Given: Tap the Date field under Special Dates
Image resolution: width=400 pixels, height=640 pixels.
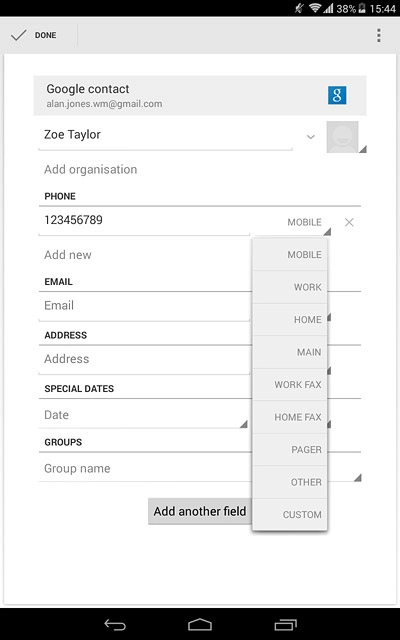Looking at the screenshot, I should click(x=144, y=415).
